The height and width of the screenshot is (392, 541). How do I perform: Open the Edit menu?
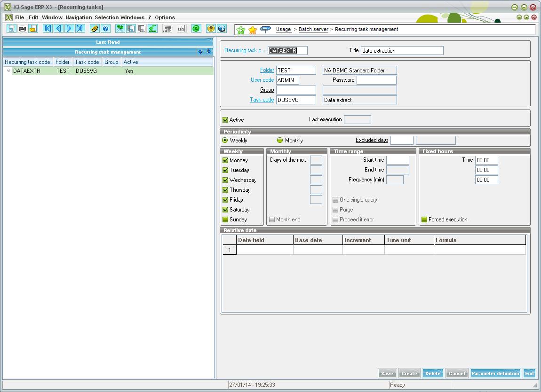[33, 17]
